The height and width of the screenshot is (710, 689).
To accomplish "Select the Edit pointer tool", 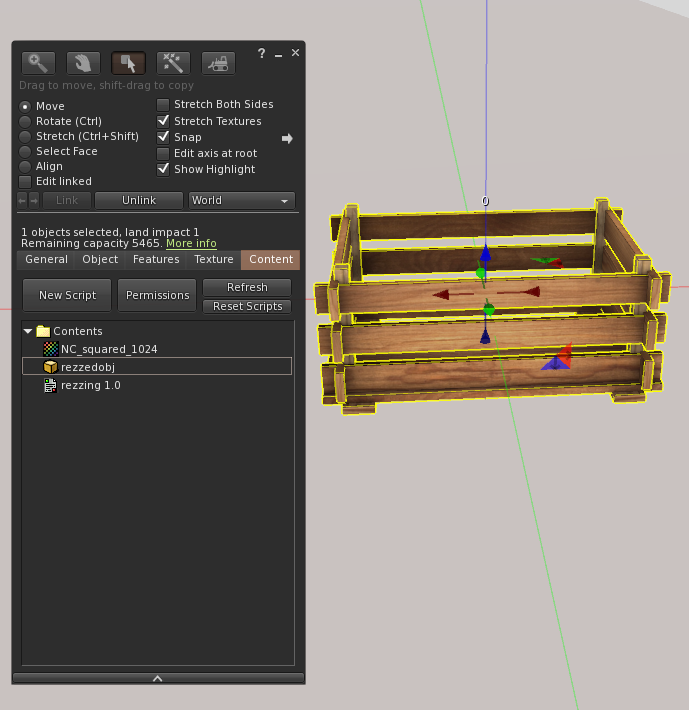I will tap(128, 63).
